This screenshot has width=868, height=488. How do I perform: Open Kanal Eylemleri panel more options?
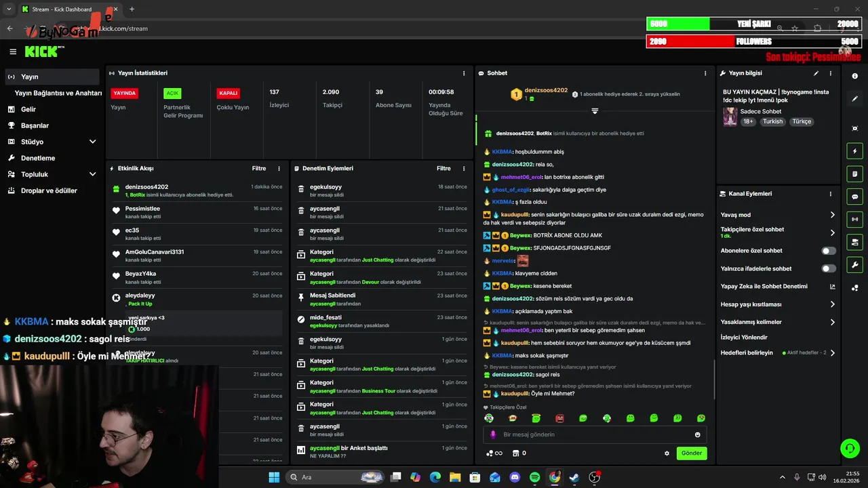pos(830,194)
